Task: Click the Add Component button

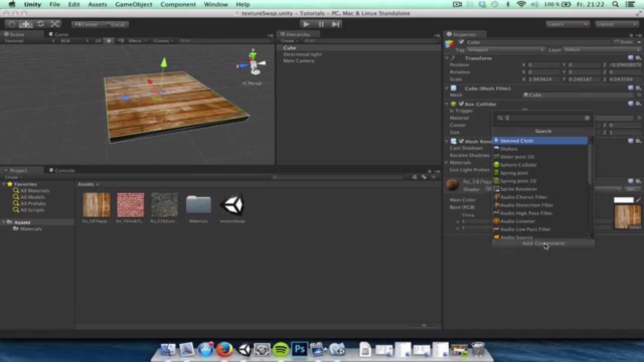Action: (543, 243)
